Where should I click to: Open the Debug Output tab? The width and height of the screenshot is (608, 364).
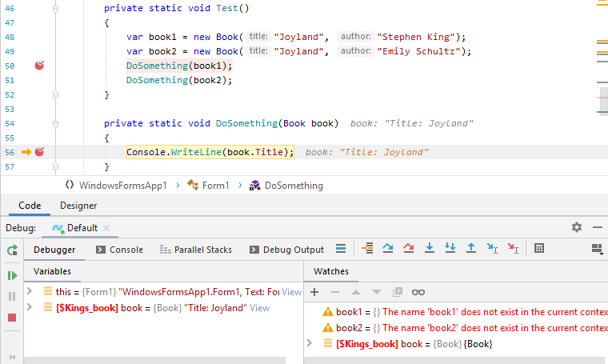coord(287,250)
